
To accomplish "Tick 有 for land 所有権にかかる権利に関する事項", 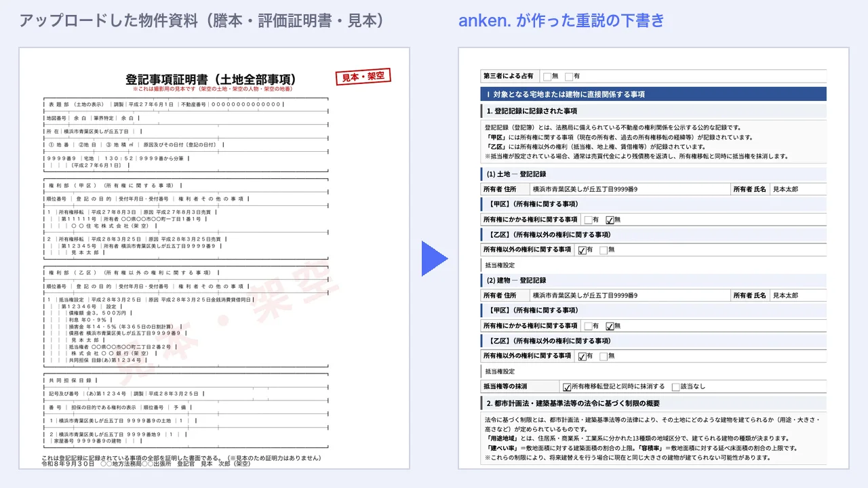I will [x=588, y=220].
